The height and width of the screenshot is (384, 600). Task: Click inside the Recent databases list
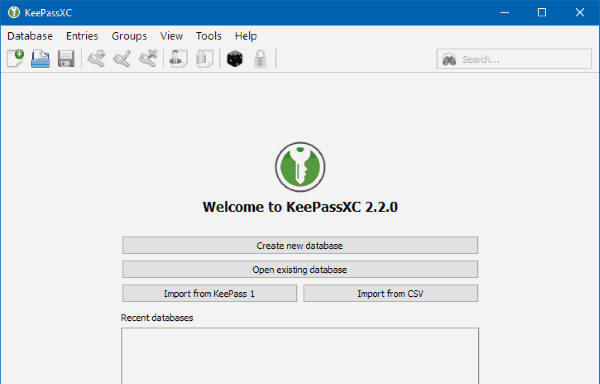pyautogui.click(x=300, y=356)
